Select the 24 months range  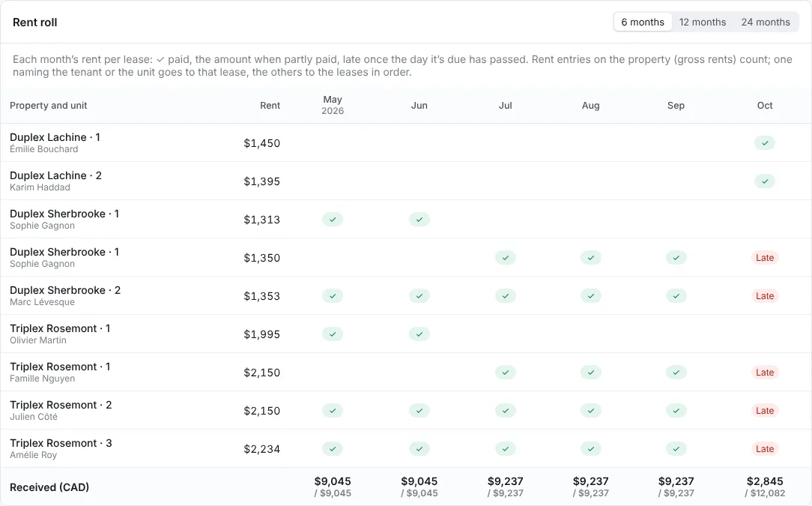tap(766, 22)
